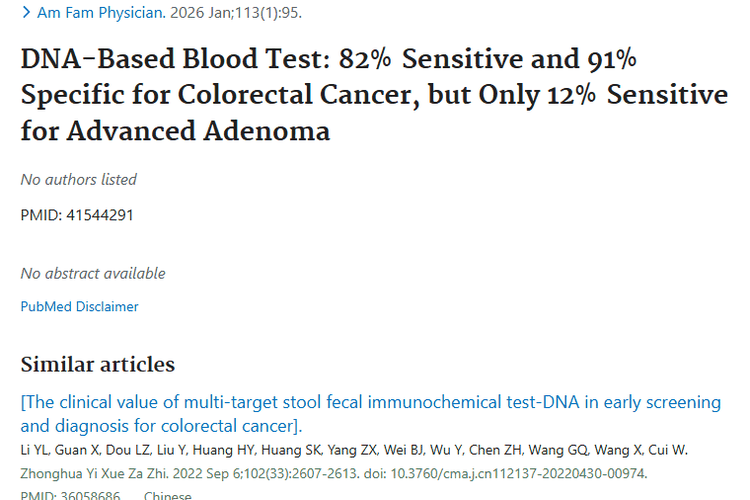
Task: Click the chevron before Am Fam Physician
Action: tap(26, 13)
